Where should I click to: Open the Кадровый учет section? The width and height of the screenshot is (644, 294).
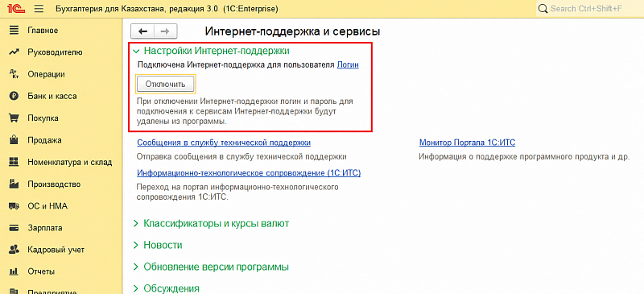point(56,250)
